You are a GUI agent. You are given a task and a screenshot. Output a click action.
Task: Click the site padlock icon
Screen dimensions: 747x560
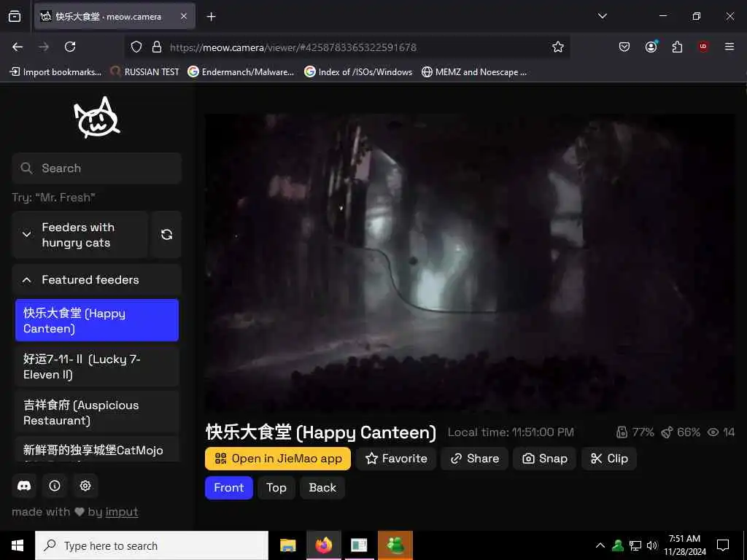(x=157, y=47)
